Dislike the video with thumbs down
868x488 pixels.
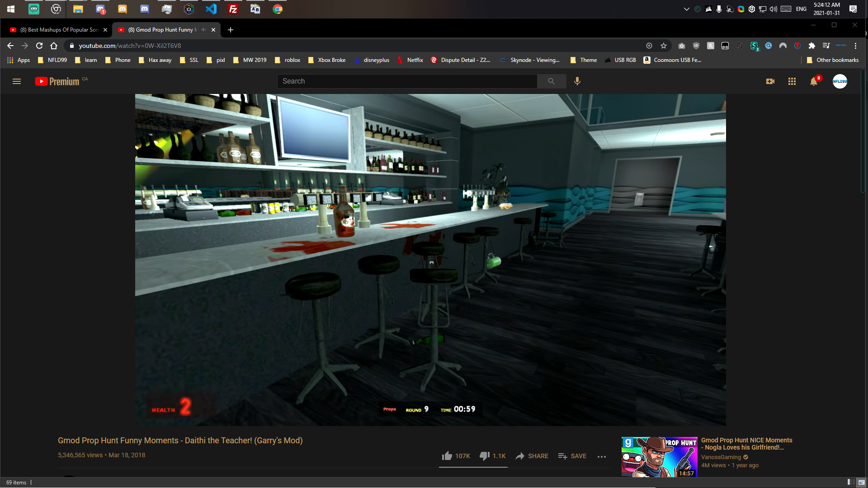coord(485,456)
